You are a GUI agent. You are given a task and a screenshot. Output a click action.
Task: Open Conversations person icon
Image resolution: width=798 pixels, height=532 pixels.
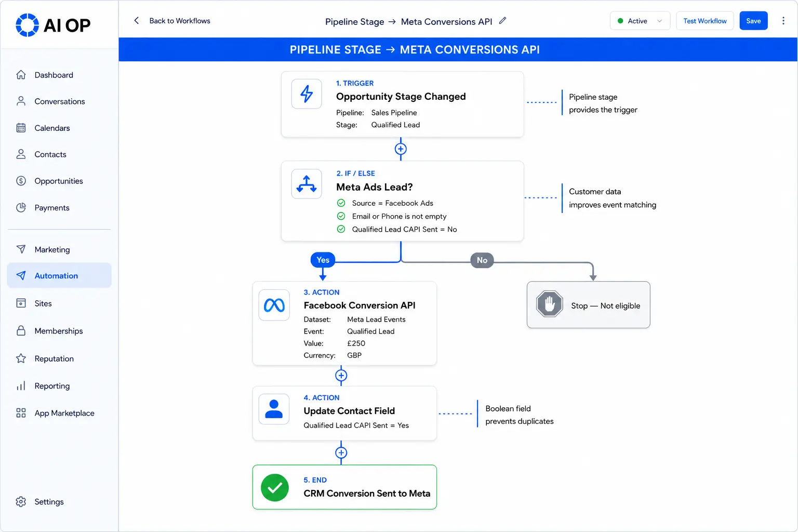(x=21, y=101)
